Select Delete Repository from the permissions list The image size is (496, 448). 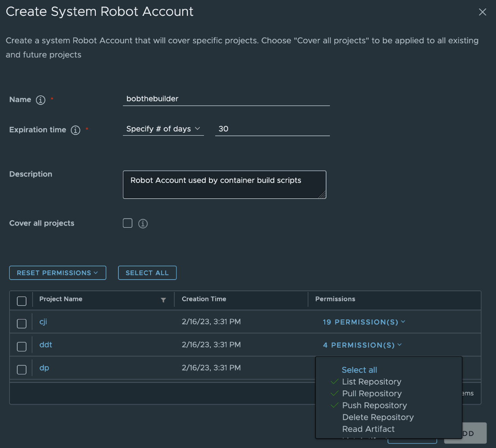pyautogui.click(x=378, y=417)
